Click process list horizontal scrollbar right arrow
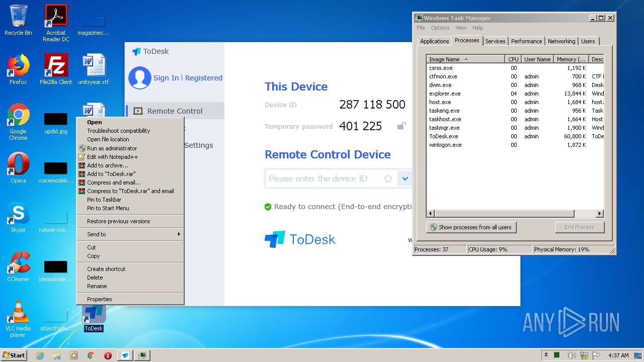This screenshot has width=644, height=362. [x=599, y=214]
